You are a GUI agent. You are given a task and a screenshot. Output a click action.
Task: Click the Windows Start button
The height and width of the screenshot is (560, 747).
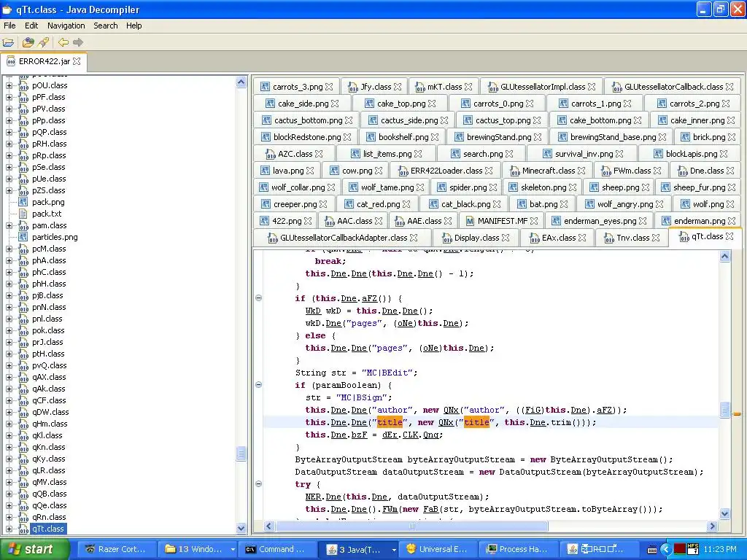(x=34, y=549)
